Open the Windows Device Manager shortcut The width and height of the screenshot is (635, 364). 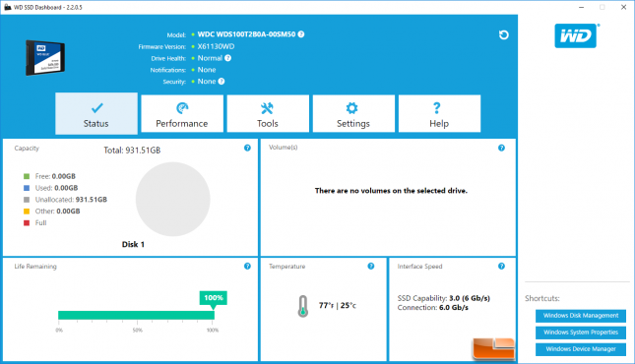coord(581,349)
